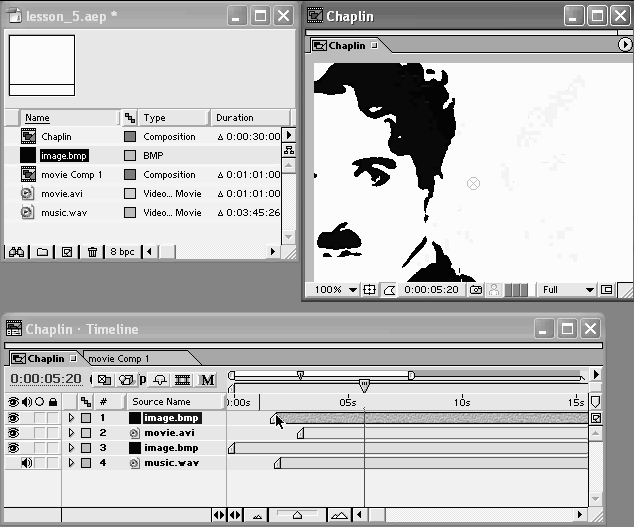Click the new composition icon in Project window
634x527 pixels.
click(67, 252)
